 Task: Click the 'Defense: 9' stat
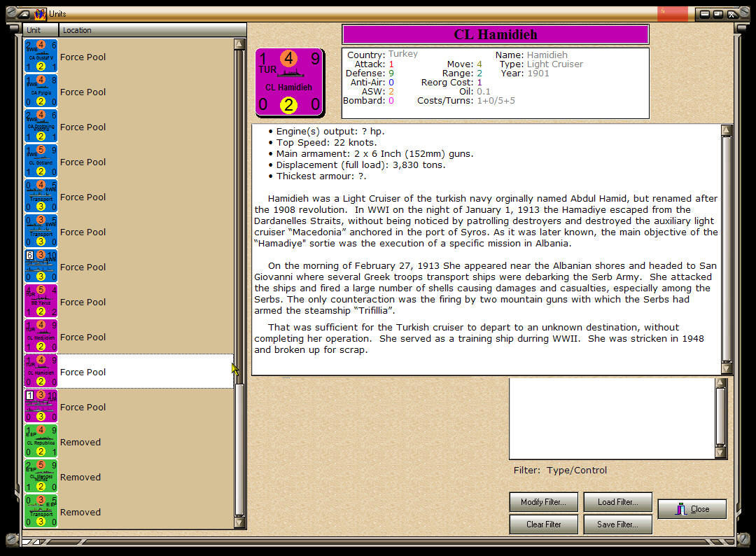370,74
